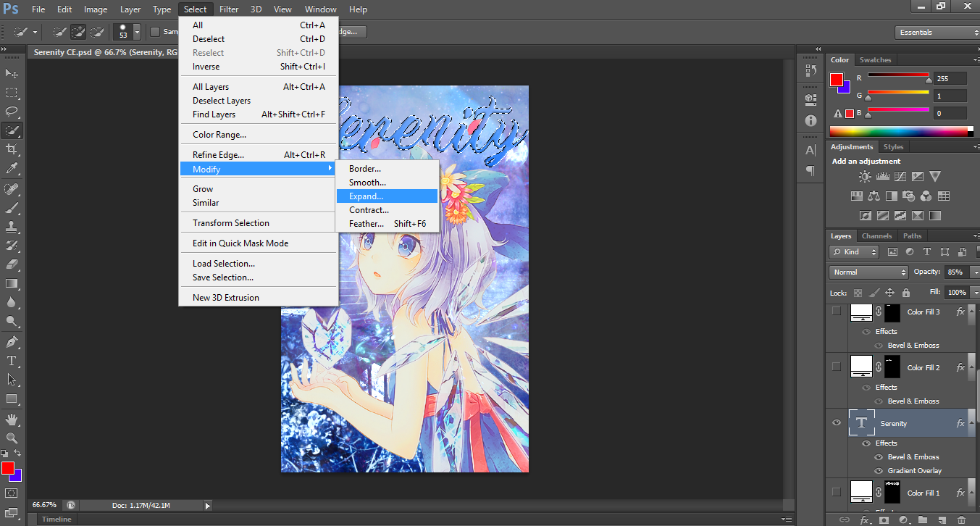Image resolution: width=980 pixels, height=526 pixels.
Task: Select the Gradient tool
Action: pyautogui.click(x=12, y=283)
